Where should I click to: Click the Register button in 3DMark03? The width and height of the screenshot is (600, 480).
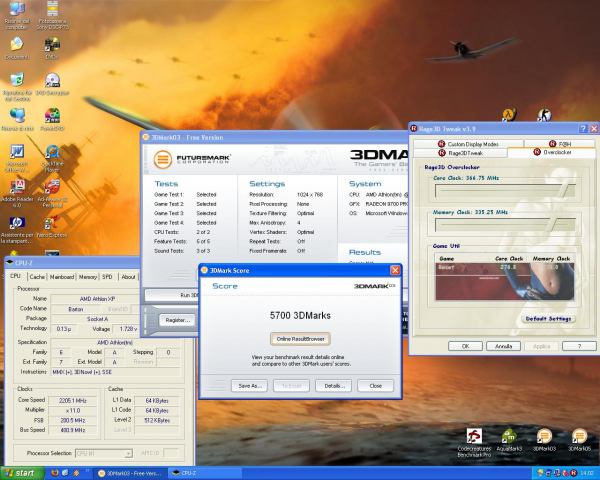click(x=178, y=320)
